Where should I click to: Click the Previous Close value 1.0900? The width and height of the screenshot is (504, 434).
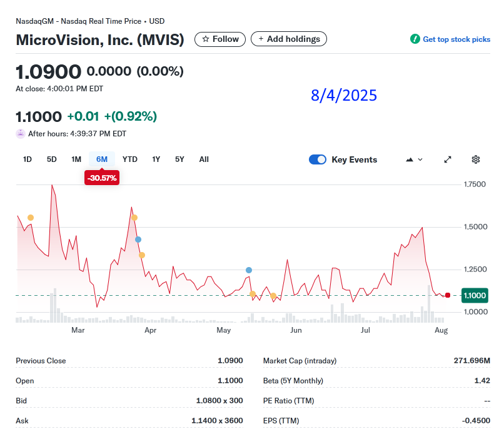[230, 360]
